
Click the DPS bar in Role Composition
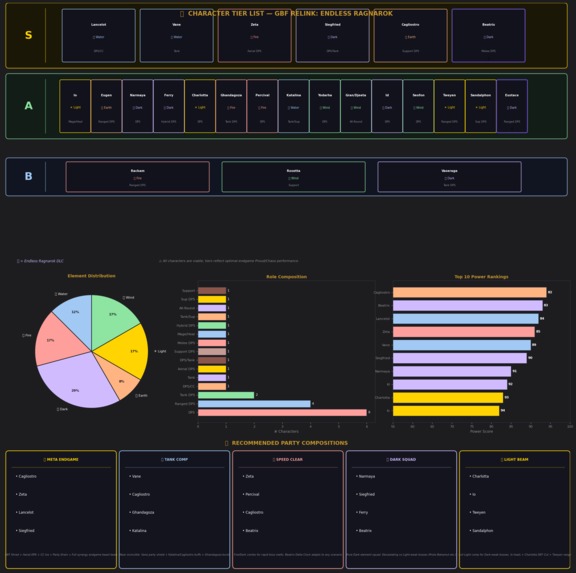(282, 412)
